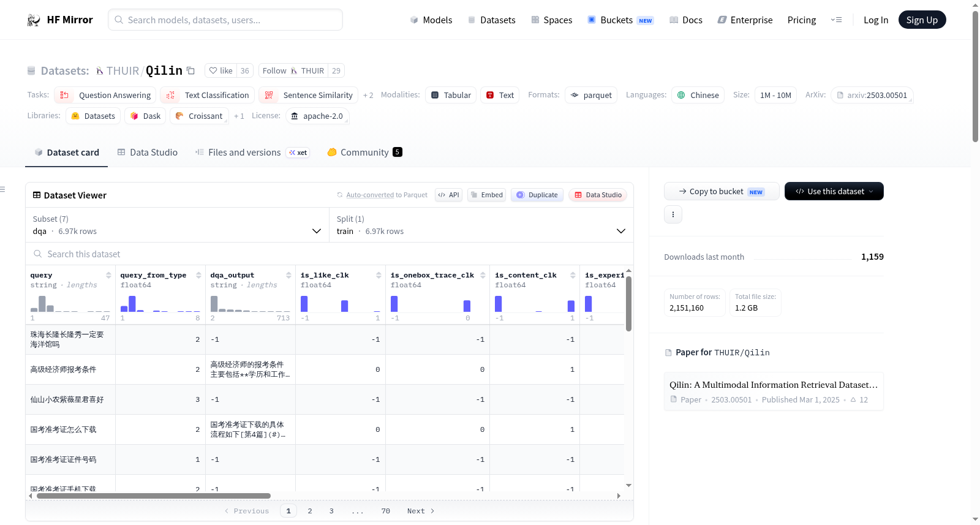Switch to the Dataset card tab
Screen dimensions: 980x525
66,153
